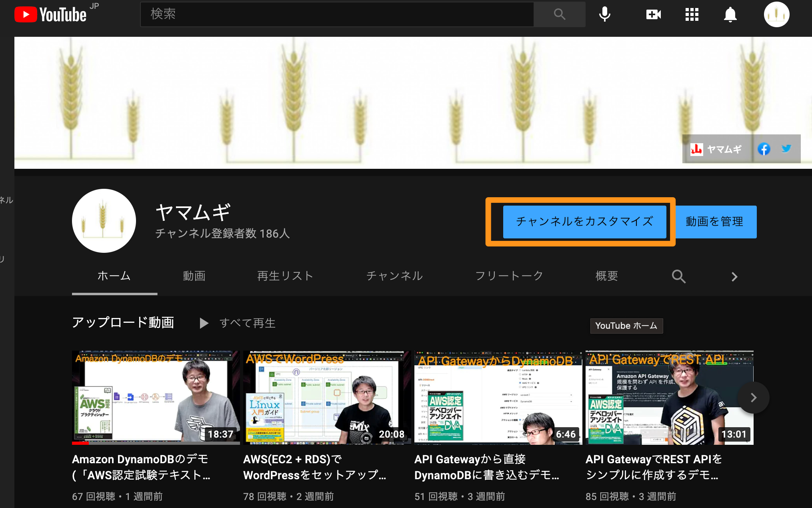Open the アップロード動画 section heading
The image size is (812, 508).
point(123,322)
